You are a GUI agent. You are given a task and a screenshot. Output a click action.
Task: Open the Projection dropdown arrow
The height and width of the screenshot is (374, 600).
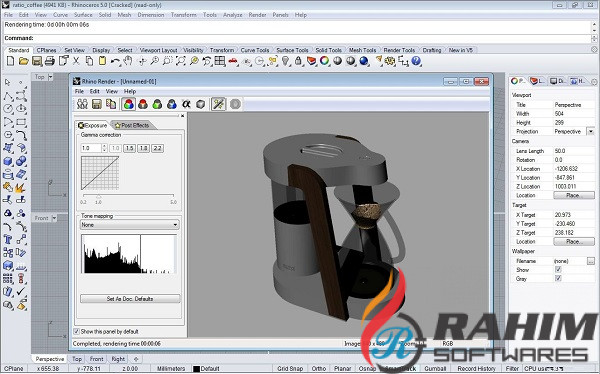point(591,131)
